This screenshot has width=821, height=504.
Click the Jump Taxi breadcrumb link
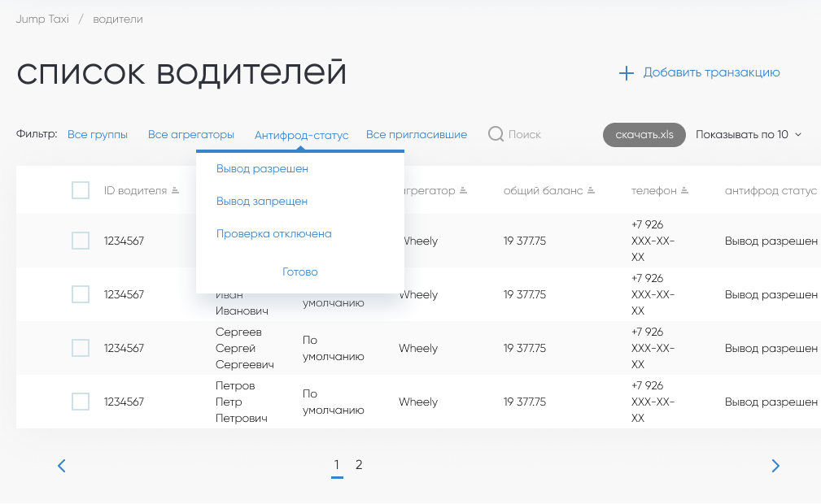pos(42,19)
